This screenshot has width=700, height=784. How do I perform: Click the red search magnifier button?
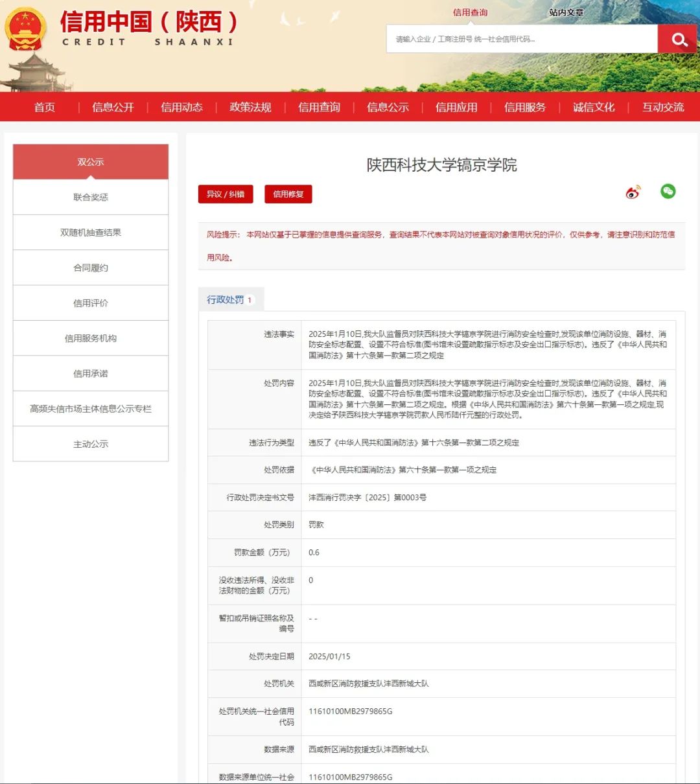677,39
